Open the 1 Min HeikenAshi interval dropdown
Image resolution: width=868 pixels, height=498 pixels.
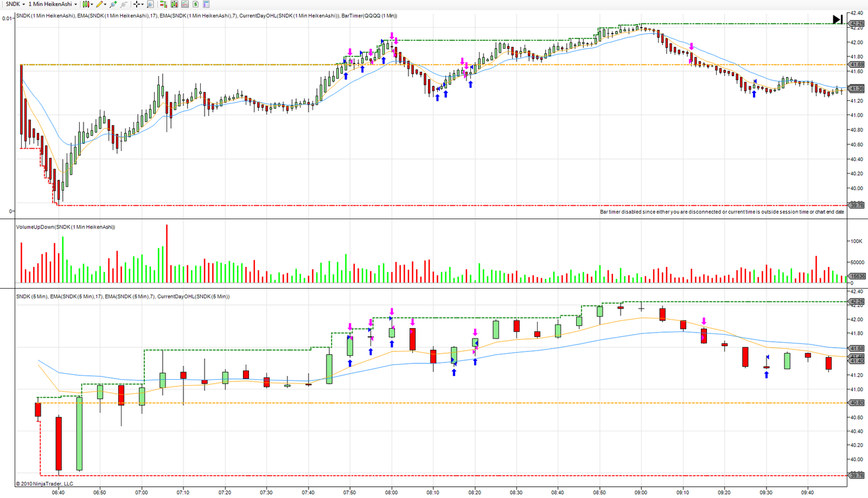pos(53,4)
